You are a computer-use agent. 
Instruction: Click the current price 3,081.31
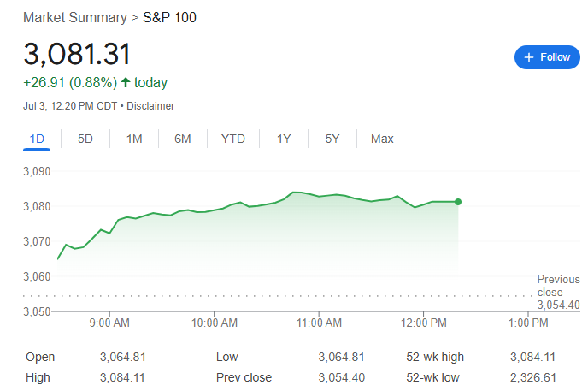tap(77, 54)
